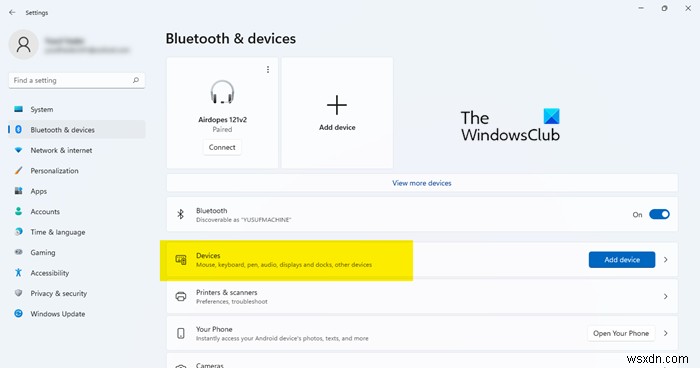This screenshot has height=369, width=700.
Task: Open Network & internet settings
Action: pyautogui.click(x=77, y=150)
